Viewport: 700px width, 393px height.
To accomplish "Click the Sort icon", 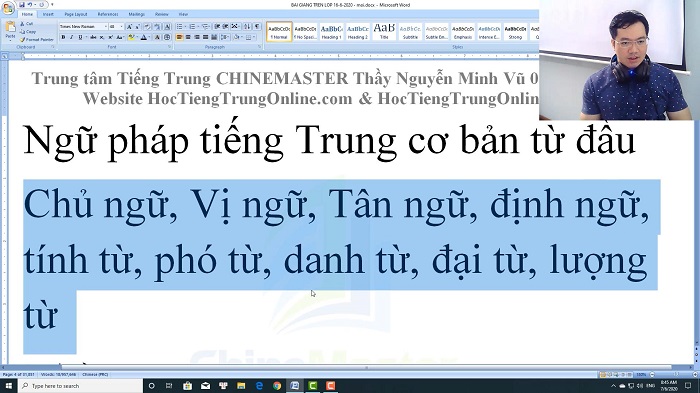I will pyautogui.click(x=247, y=26).
